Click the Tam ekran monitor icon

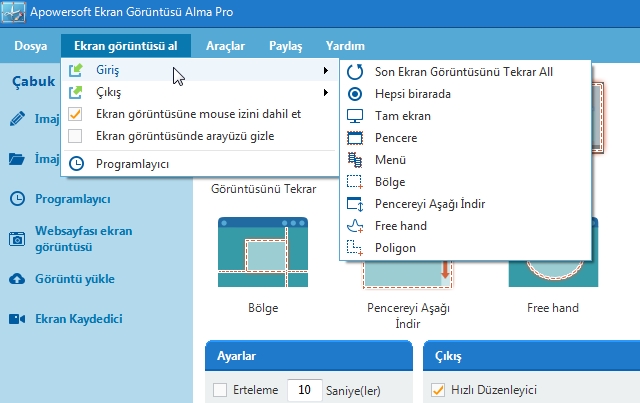click(x=354, y=116)
